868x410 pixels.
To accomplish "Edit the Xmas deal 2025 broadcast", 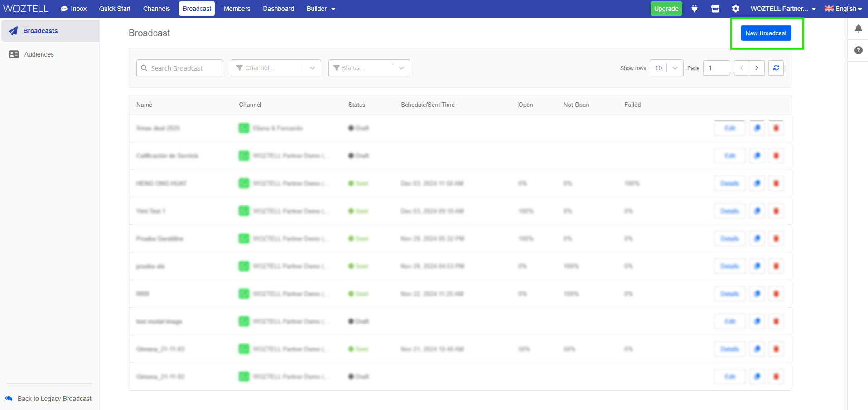I will point(729,128).
